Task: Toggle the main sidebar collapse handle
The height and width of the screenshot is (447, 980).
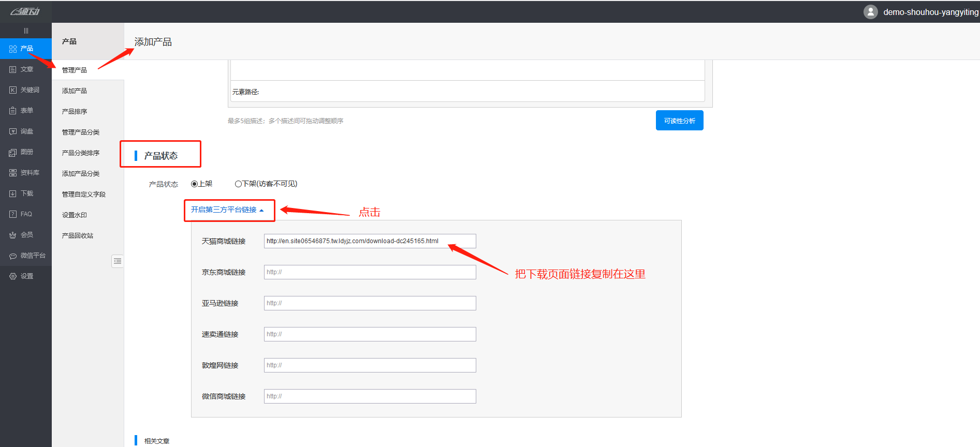Action: [x=26, y=31]
